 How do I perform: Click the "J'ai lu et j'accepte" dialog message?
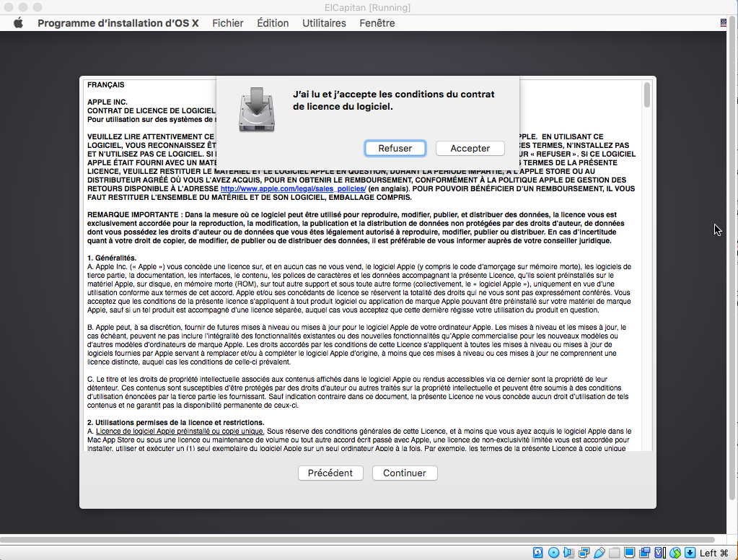point(393,100)
